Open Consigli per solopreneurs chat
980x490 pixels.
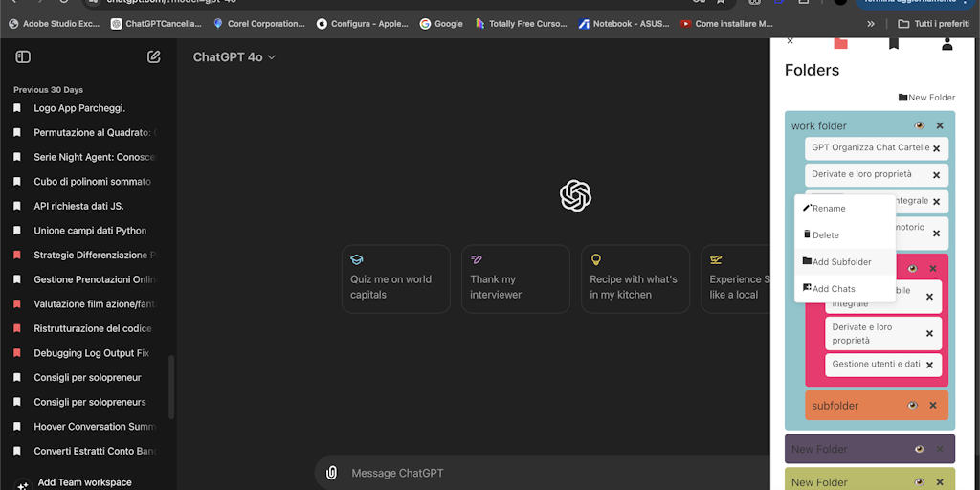[x=90, y=402]
